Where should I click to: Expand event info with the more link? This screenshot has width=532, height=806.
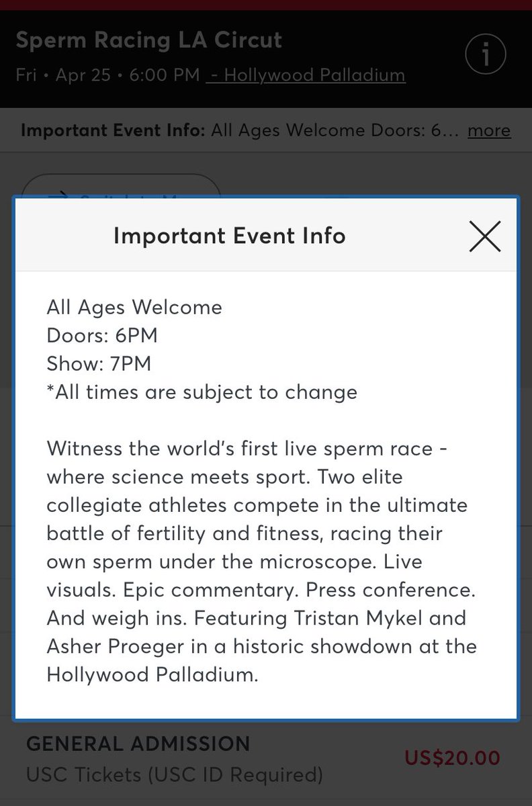(x=489, y=130)
